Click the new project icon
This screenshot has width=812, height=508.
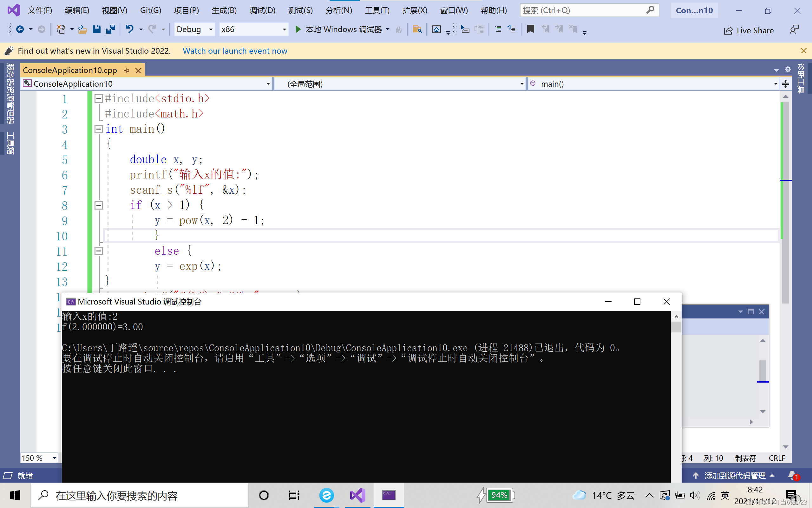(x=61, y=30)
